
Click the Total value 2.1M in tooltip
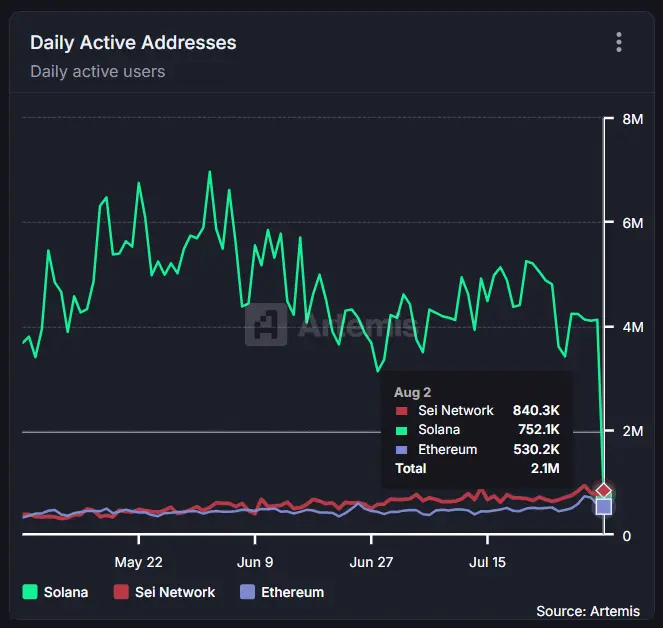click(x=545, y=469)
